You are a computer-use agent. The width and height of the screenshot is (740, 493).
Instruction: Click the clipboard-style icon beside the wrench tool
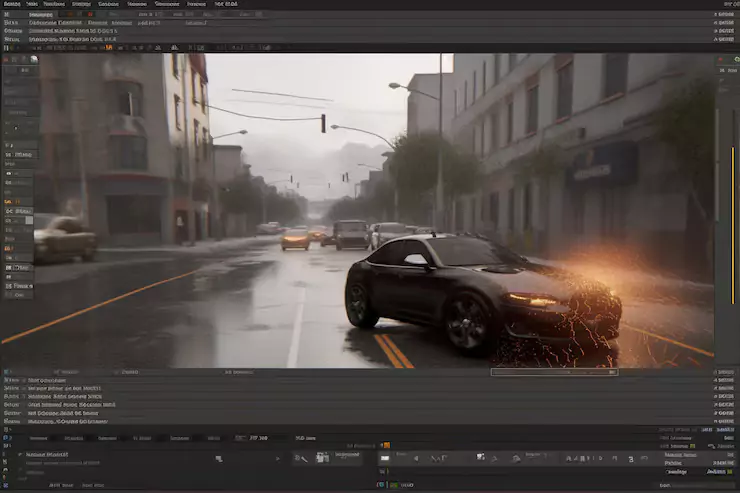323,457
